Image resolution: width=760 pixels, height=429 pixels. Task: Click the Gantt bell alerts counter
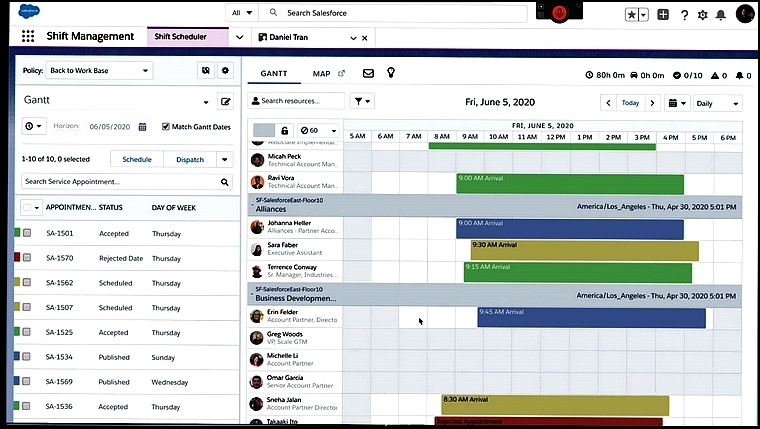pyautogui.click(x=744, y=75)
